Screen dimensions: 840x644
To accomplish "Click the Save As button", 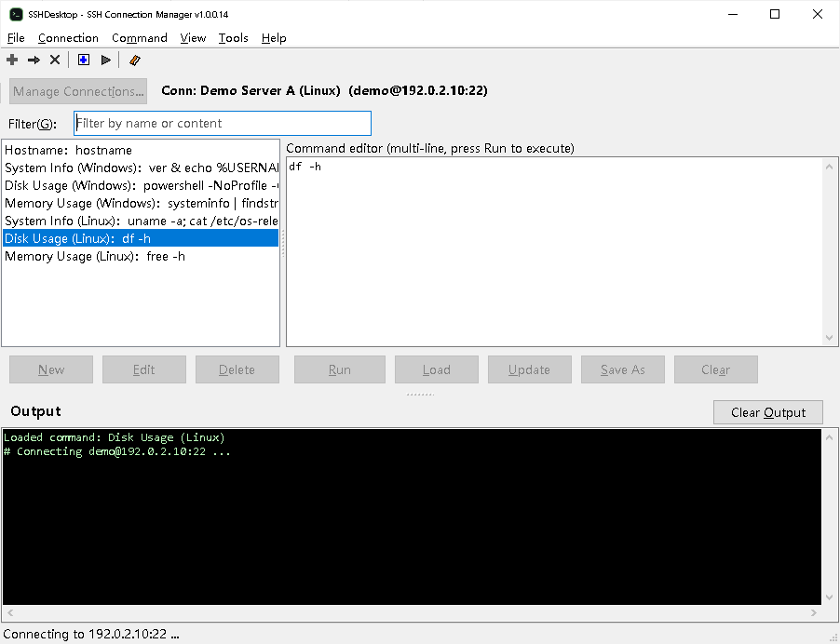I will 622,369.
